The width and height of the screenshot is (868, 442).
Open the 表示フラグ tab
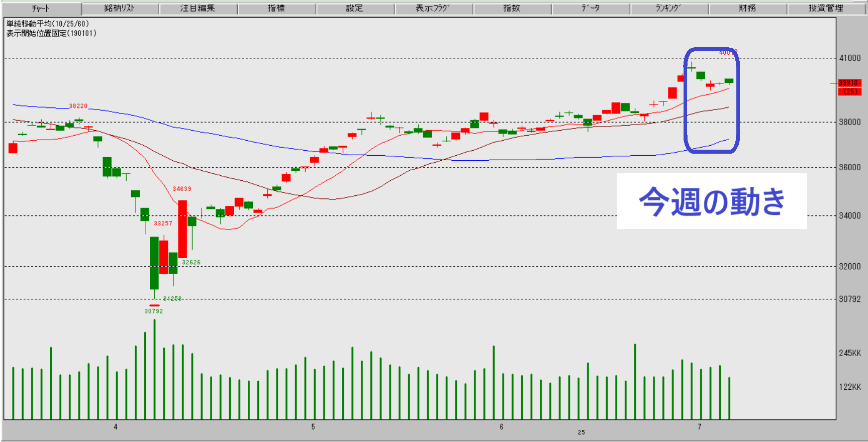pos(433,9)
